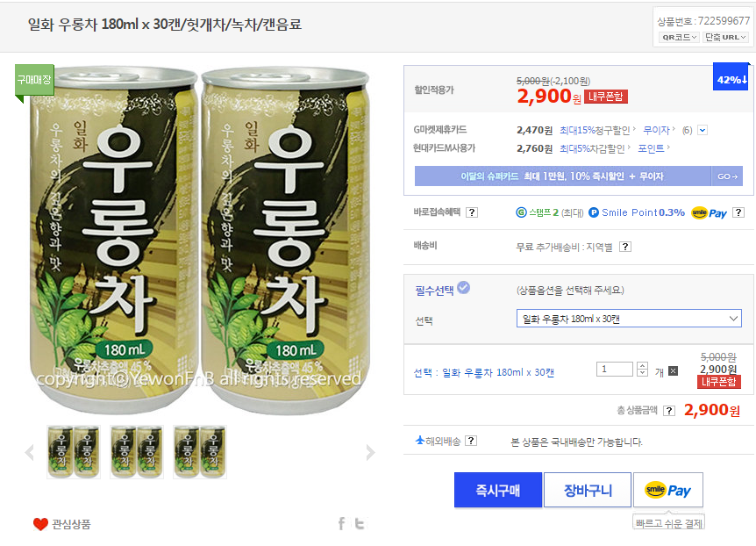
Task: Expand product option select box
Action: pos(628,318)
